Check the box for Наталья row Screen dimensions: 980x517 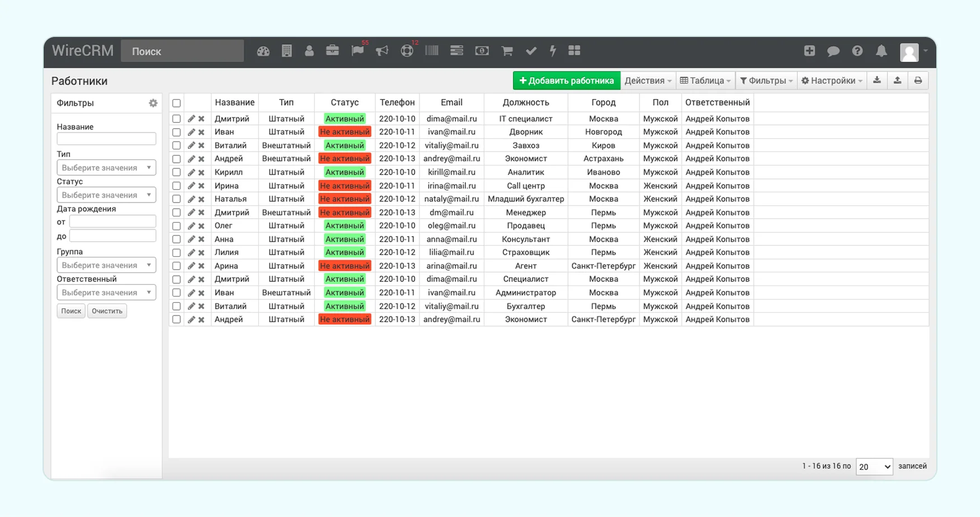[176, 199]
